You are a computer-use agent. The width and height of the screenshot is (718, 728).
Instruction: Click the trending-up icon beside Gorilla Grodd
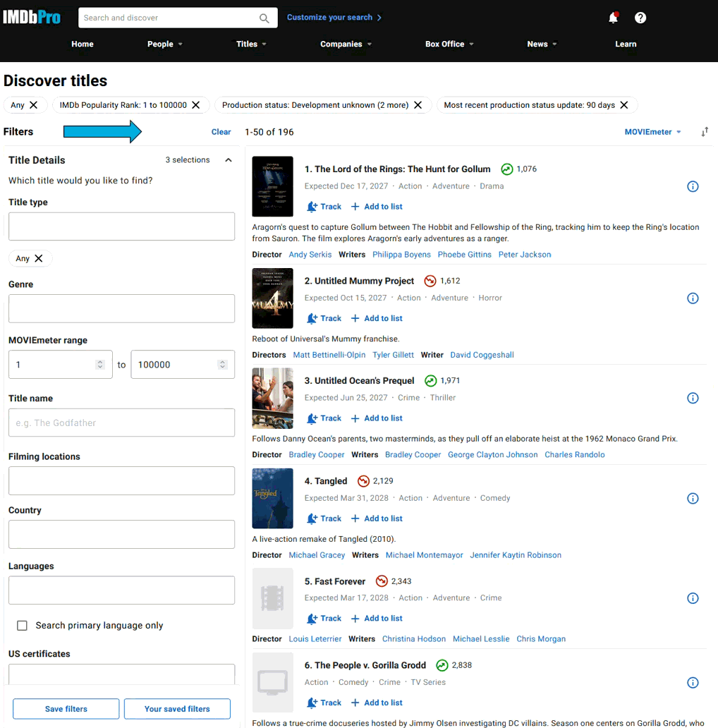[442, 665]
